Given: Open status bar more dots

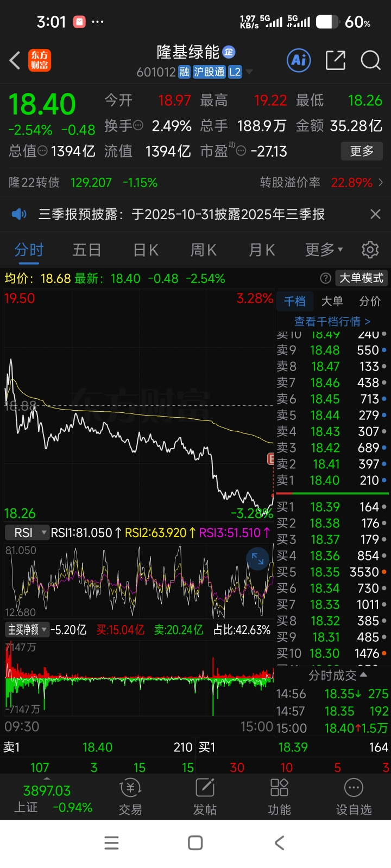Looking at the screenshot, I should tap(98, 22).
